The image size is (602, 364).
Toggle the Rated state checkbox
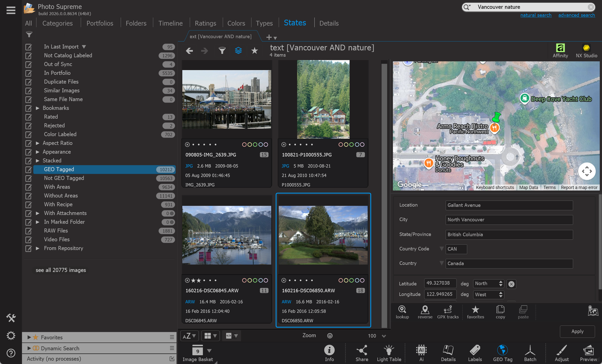click(x=29, y=117)
